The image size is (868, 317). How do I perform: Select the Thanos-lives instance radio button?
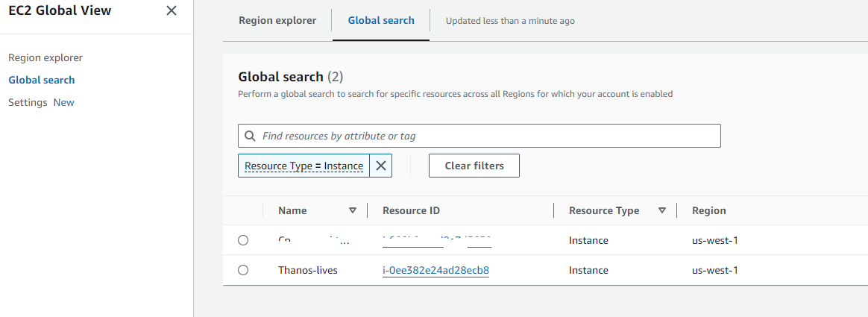243,270
